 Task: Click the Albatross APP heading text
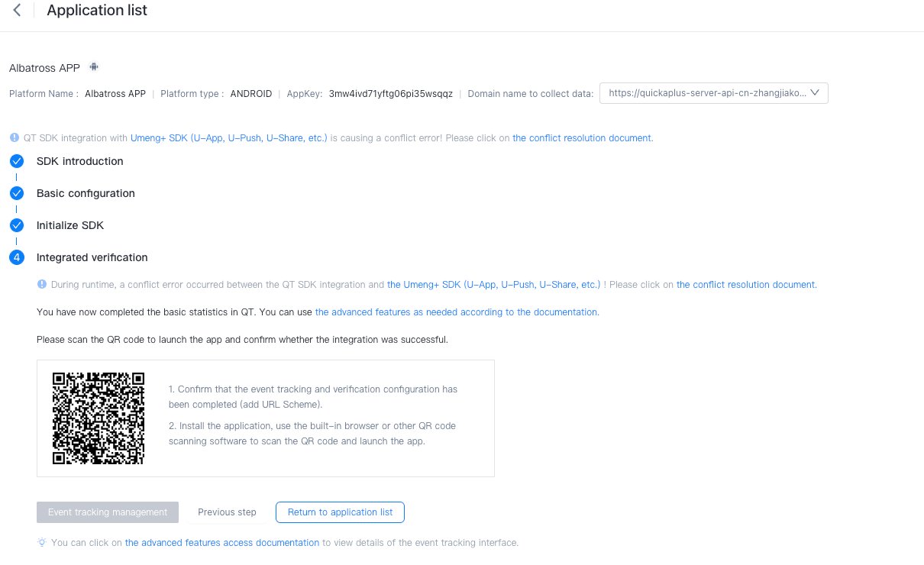tap(44, 68)
